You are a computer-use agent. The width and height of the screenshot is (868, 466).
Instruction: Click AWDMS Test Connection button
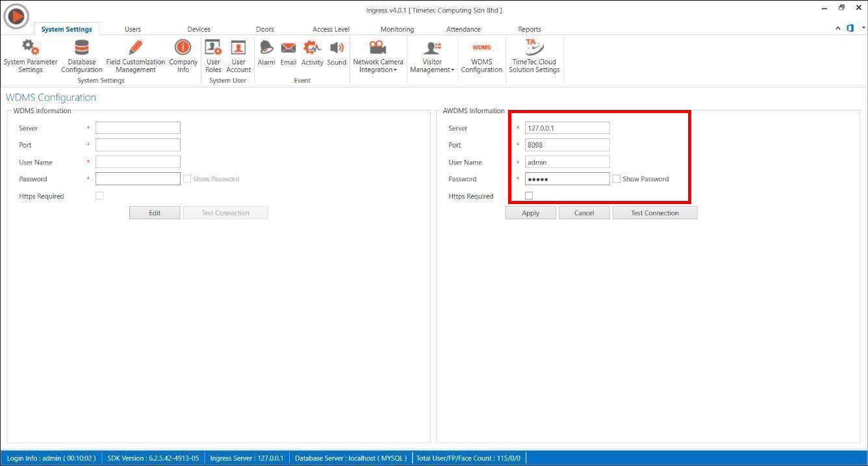[x=655, y=213]
